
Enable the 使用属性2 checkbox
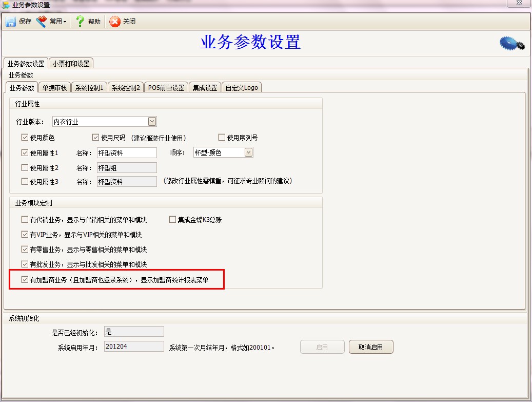pyautogui.click(x=24, y=167)
